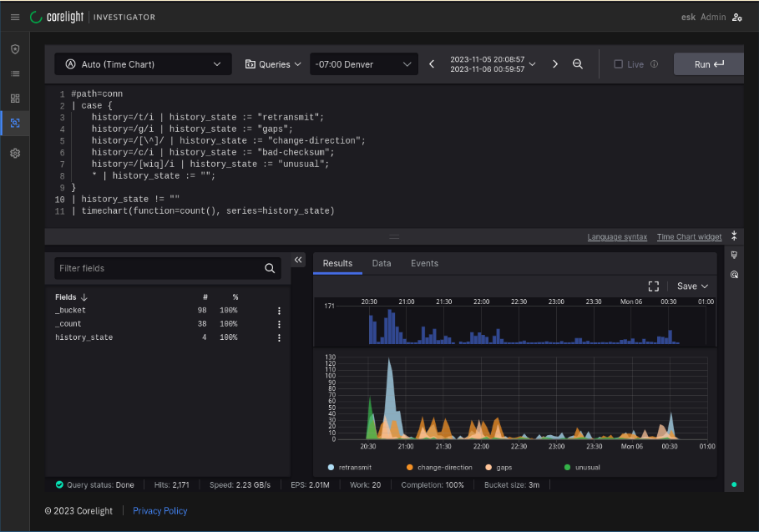The image size is (759, 532).
Task: Advance to the next time range
Action: pos(555,64)
